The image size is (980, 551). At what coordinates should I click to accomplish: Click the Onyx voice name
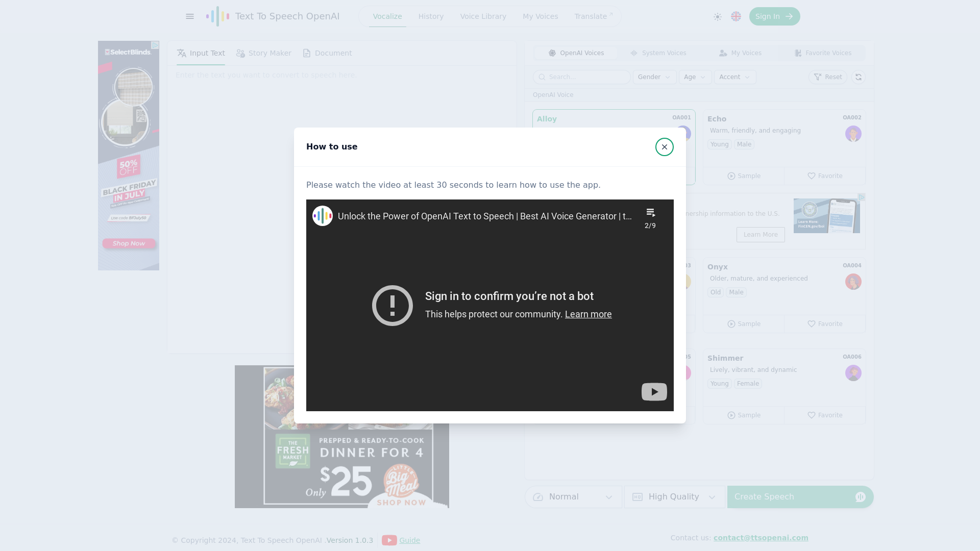pyautogui.click(x=717, y=267)
